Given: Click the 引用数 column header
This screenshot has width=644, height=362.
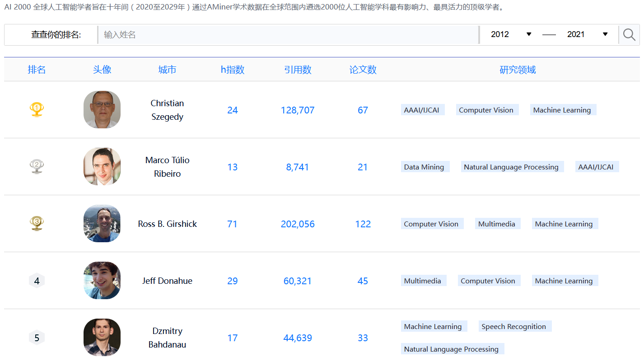Looking at the screenshot, I should pyautogui.click(x=298, y=70).
